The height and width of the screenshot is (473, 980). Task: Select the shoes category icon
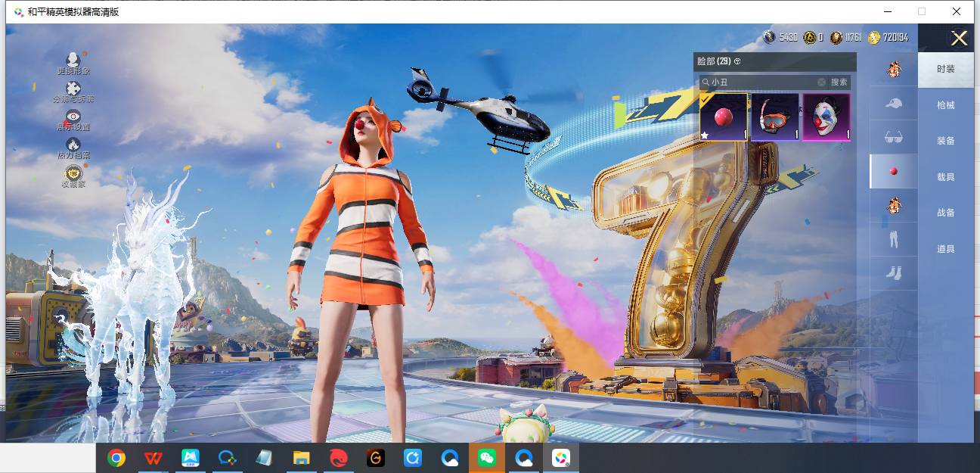[894, 272]
